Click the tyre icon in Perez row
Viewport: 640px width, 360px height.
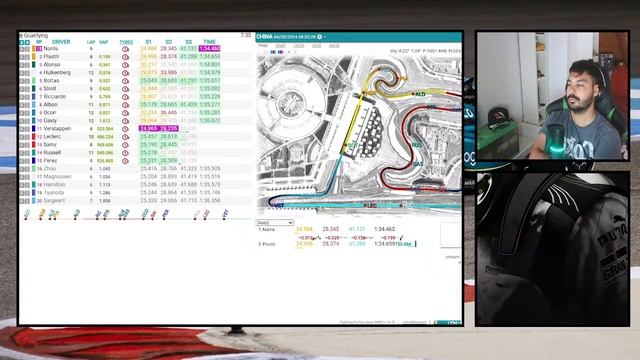pyautogui.click(x=125, y=161)
